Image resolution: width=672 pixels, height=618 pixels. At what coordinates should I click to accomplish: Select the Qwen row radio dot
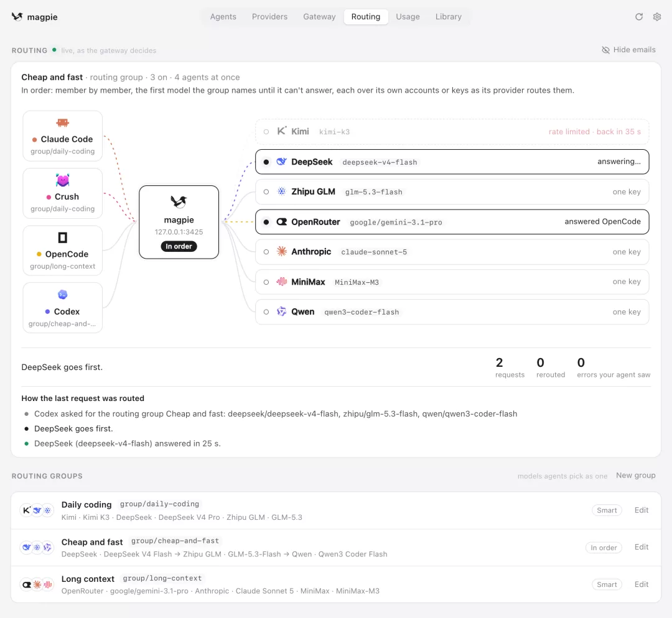point(266,311)
